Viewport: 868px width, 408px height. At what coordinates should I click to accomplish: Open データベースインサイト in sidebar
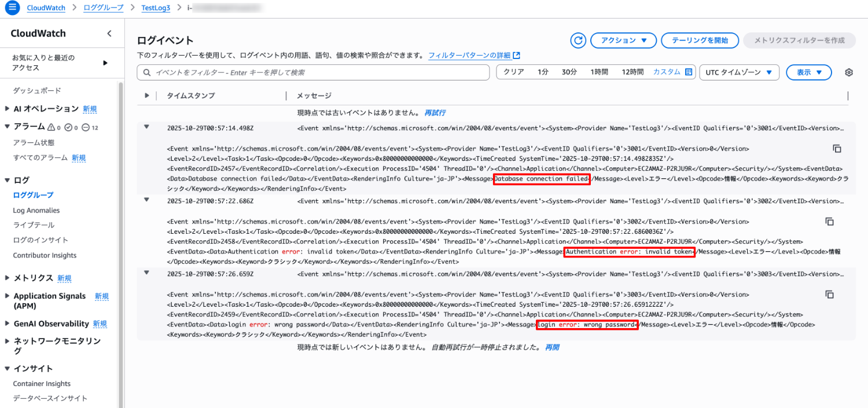point(50,398)
